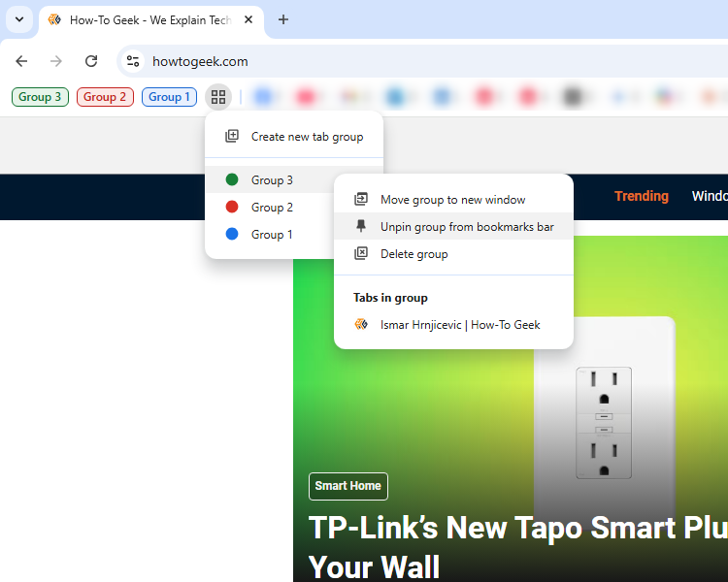Choose Move group to new window

[453, 200]
